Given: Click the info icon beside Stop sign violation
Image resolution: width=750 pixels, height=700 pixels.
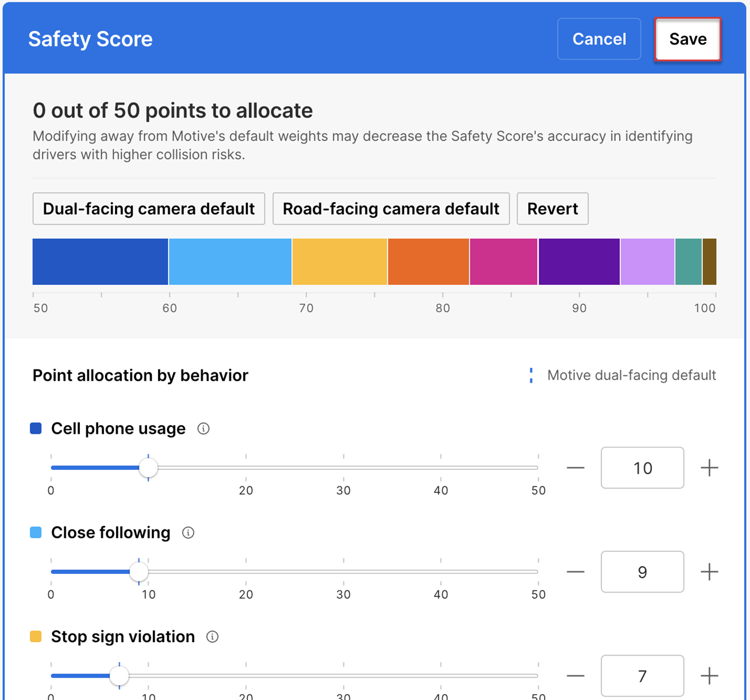Looking at the screenshot, I should [212, 636].
